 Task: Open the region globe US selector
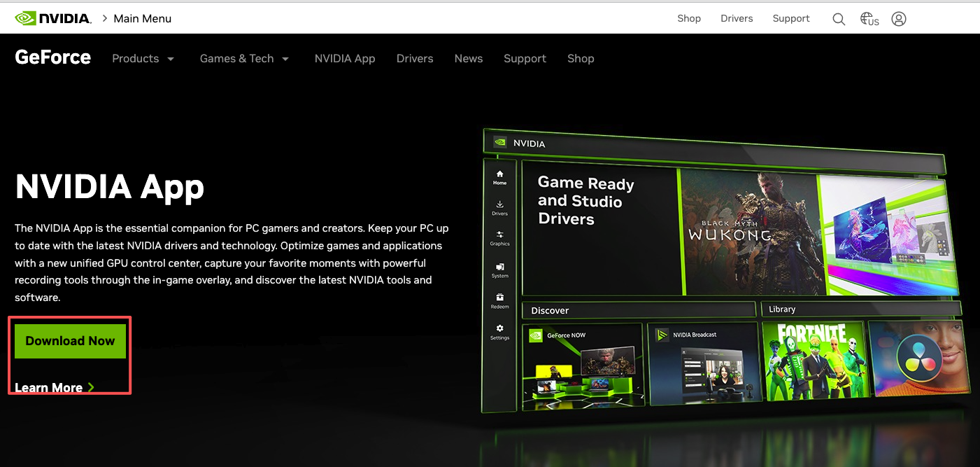(x=869, y=19)
